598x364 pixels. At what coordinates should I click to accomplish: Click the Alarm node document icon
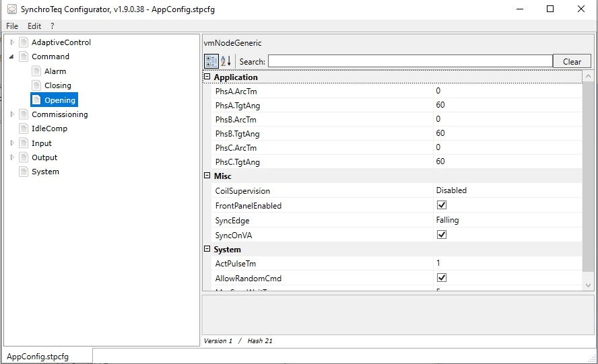(36, 71)
